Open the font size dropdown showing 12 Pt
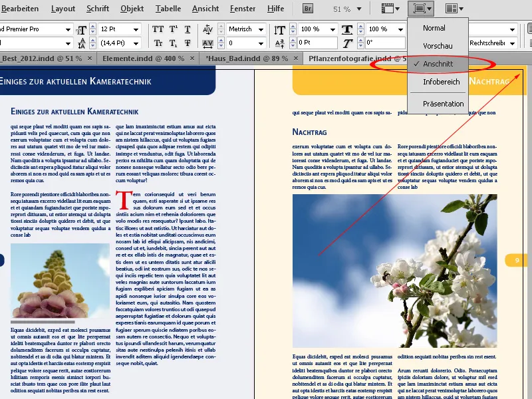The width and height of the screenshot is (532, 399). 136,29
